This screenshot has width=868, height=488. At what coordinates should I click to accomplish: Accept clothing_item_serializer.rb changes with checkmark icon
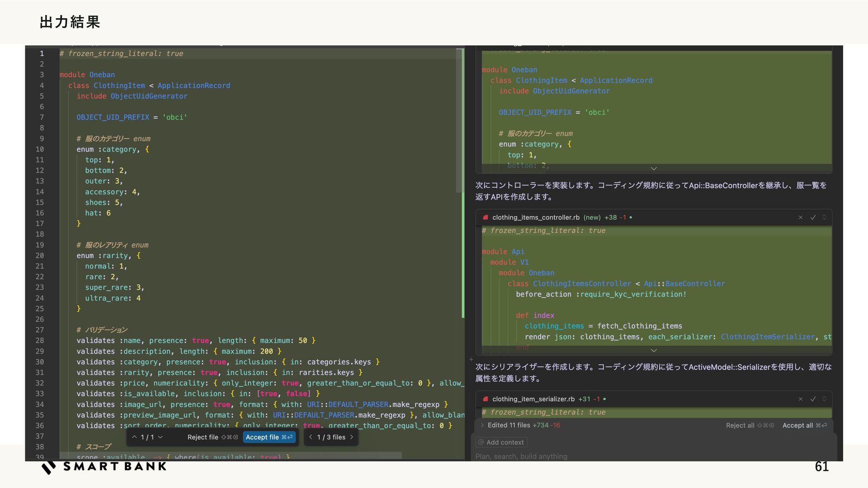813,399
